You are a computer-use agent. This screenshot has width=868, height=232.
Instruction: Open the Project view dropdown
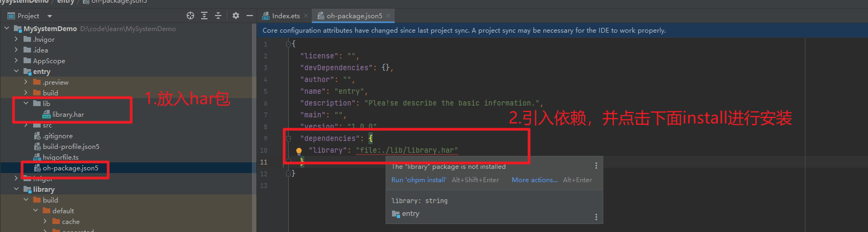point(49,16)
